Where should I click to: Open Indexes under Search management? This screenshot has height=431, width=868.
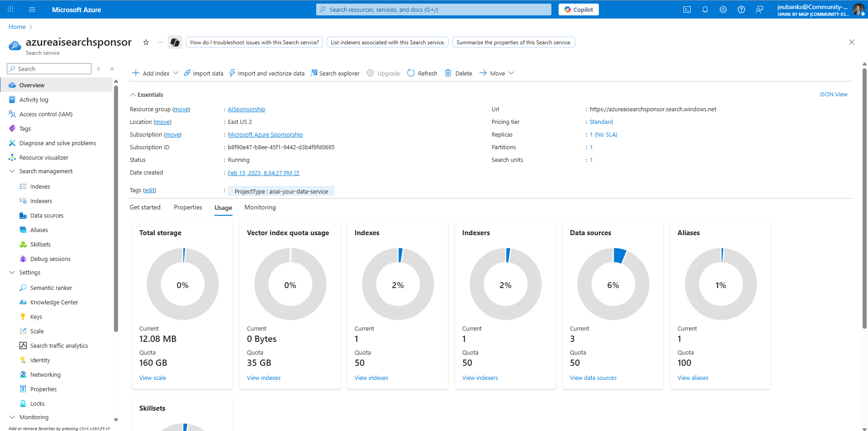40,186
